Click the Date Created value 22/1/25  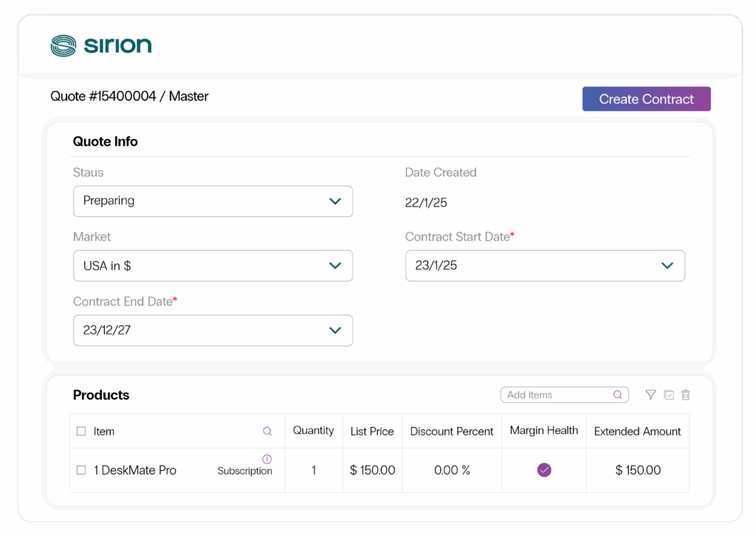[x=426, y=202]
